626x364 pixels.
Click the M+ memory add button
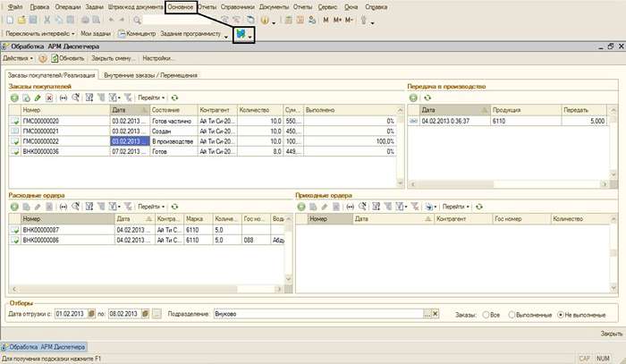pyautogui.click(x=337, y=20)
